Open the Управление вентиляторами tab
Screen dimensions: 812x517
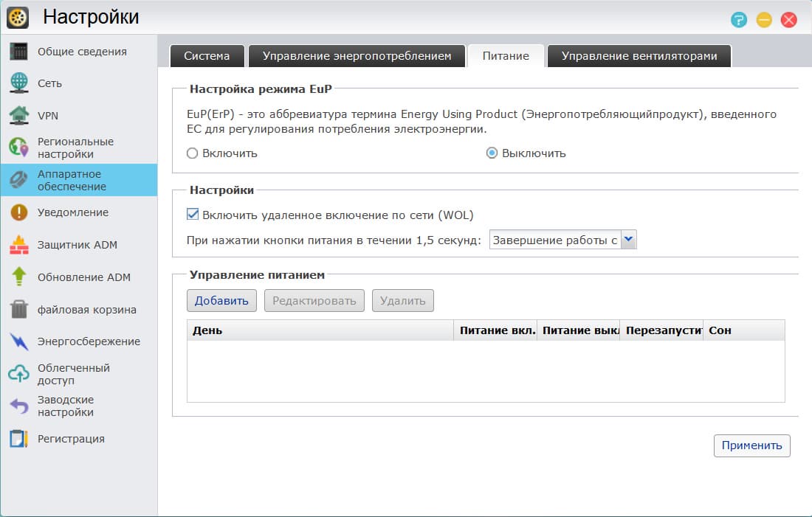[x=639, y=55]
